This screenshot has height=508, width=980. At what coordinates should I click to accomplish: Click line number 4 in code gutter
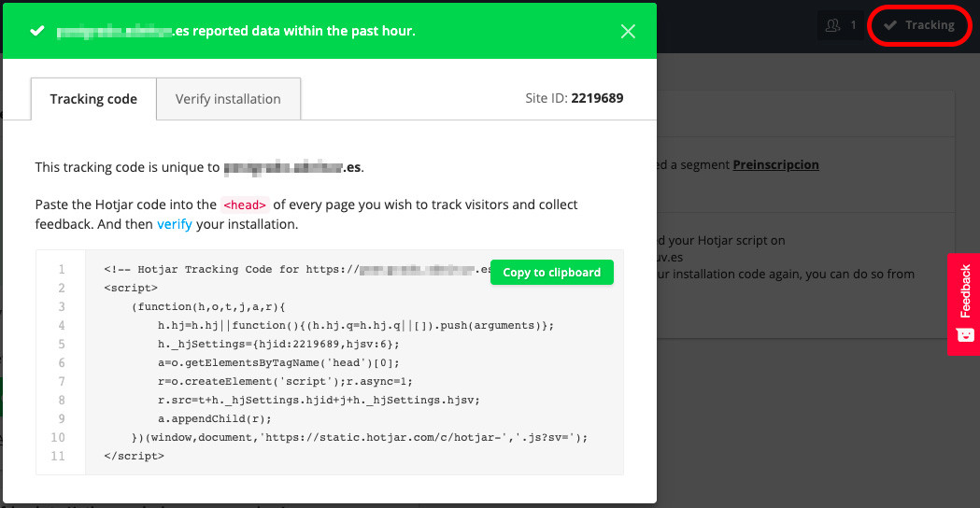(62, 326)
